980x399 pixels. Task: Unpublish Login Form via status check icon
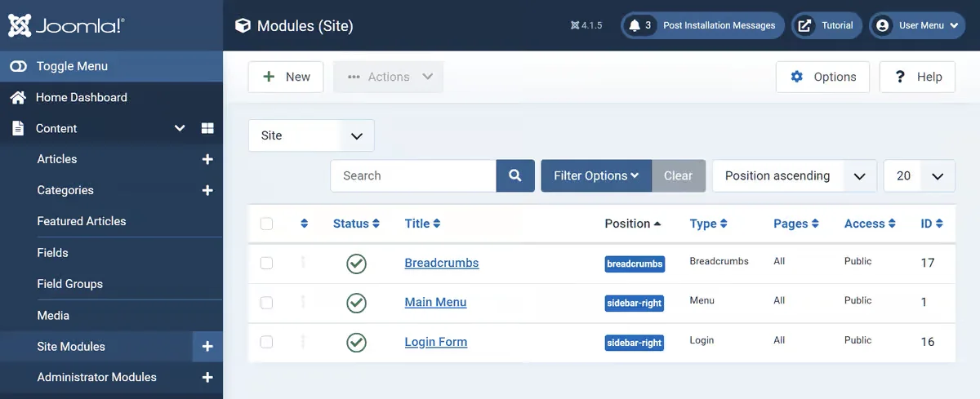(356, 343)
